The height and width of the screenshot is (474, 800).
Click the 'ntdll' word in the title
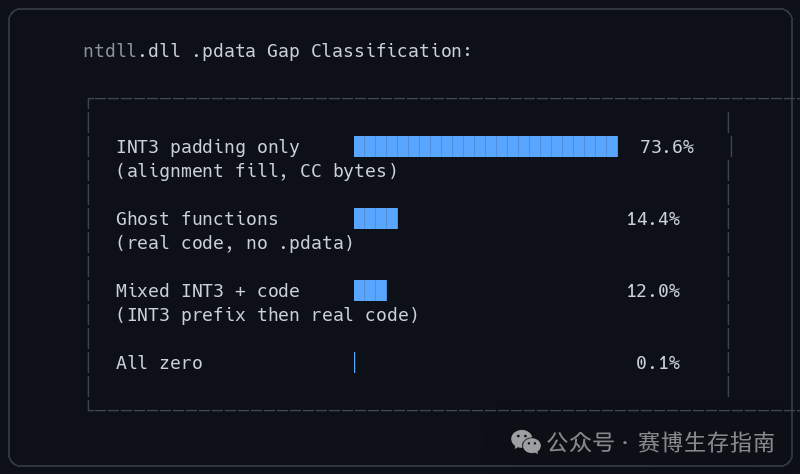click(x=110, y=51)
